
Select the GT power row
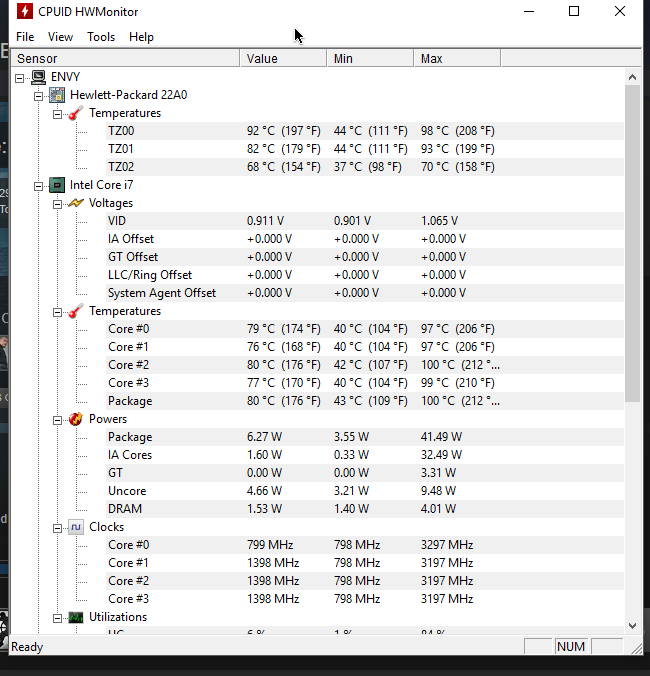point(365,473)
